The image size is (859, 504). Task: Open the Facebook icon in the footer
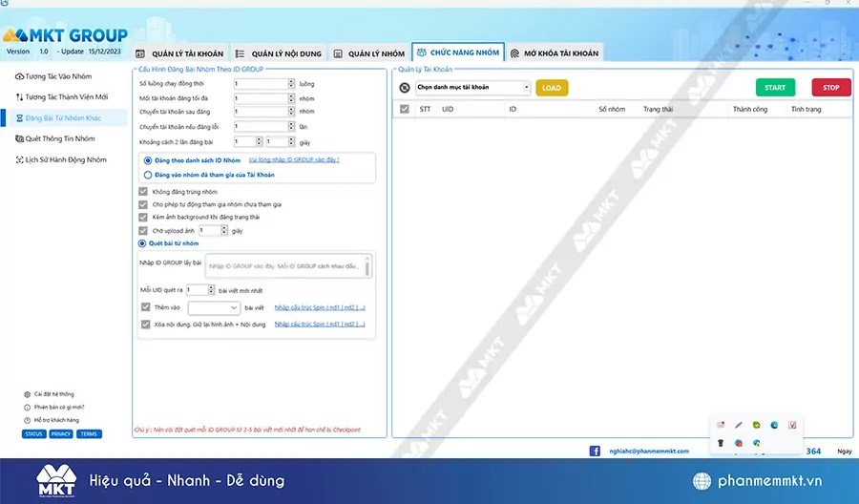pos(595,451)
